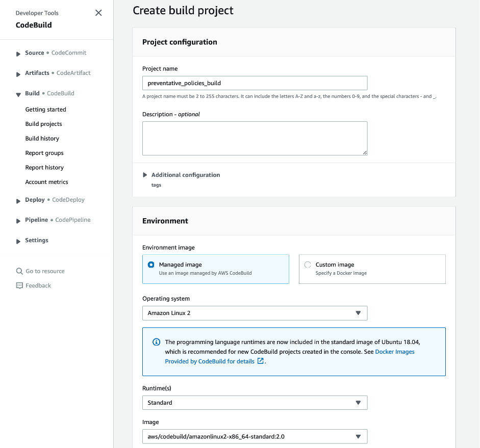This screenshot has height=448, width=480.
Task: Collapse the Build section in the sidebar
Action: coord(17,93)
